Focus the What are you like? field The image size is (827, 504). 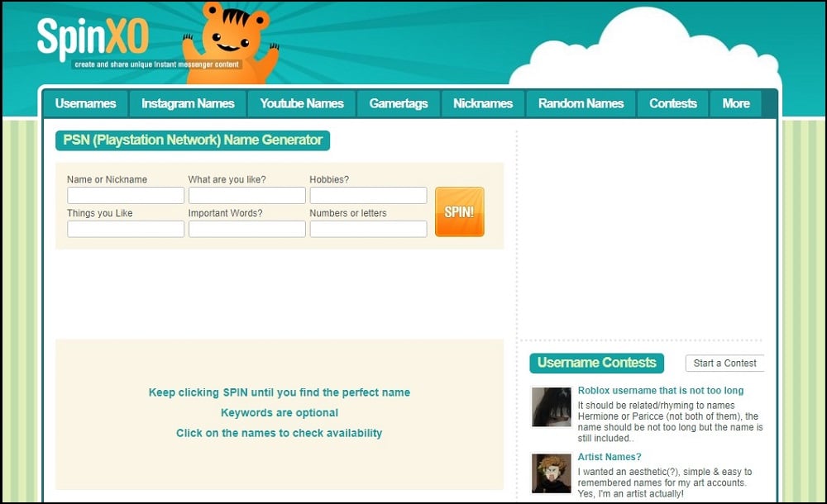pos(246,196)
